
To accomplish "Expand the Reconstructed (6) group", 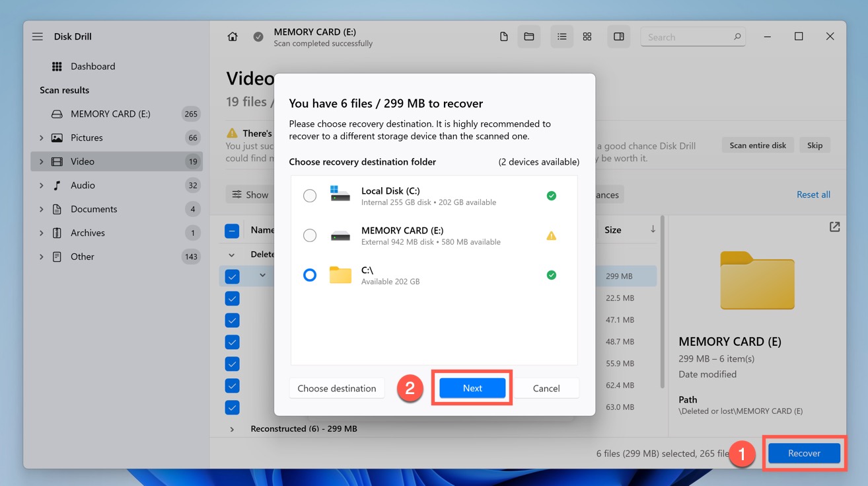I will point(232,429).
